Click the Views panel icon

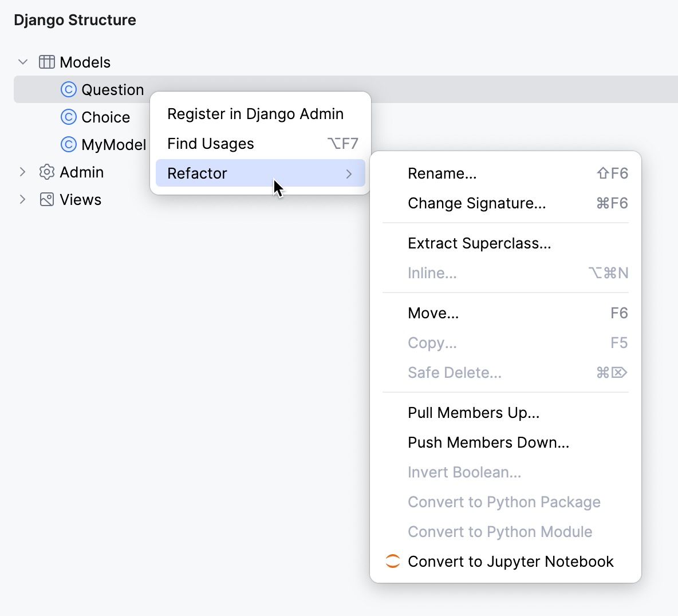coord(46,199)
